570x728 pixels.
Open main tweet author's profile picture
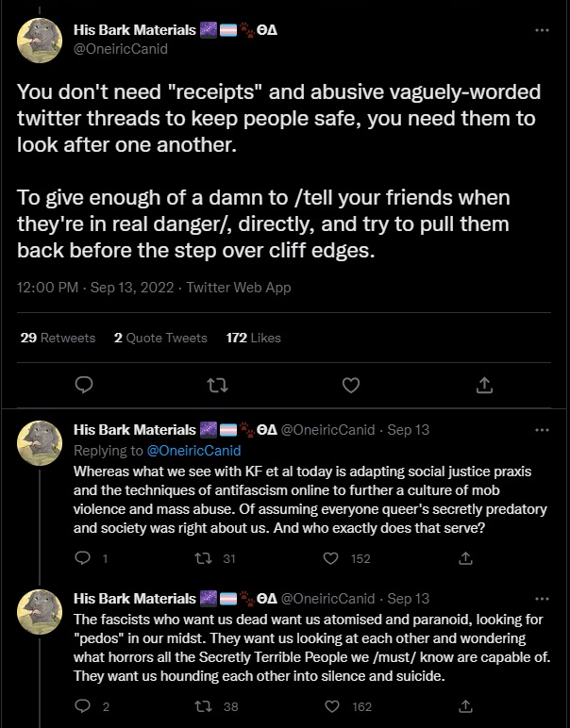[x=40, y=40]
